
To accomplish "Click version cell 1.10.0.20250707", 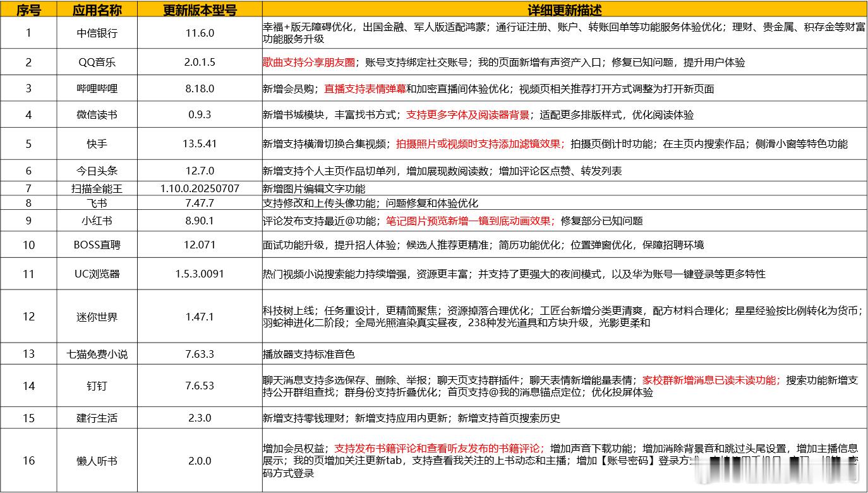I will [x=200, y=188].
